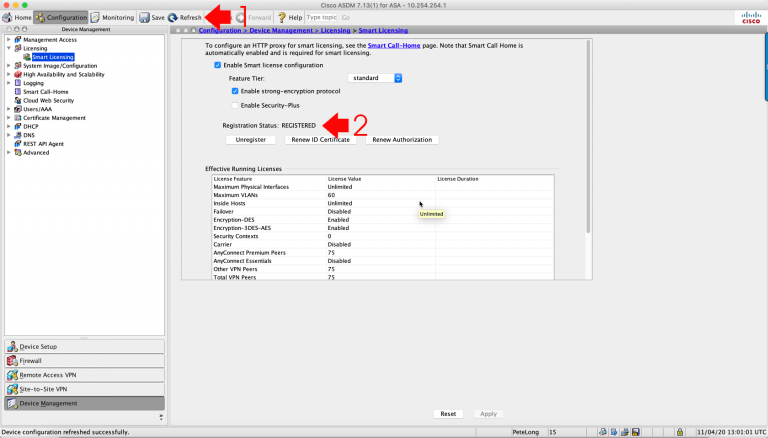Enable the Security-Plus checkbox

pos(235,105)
